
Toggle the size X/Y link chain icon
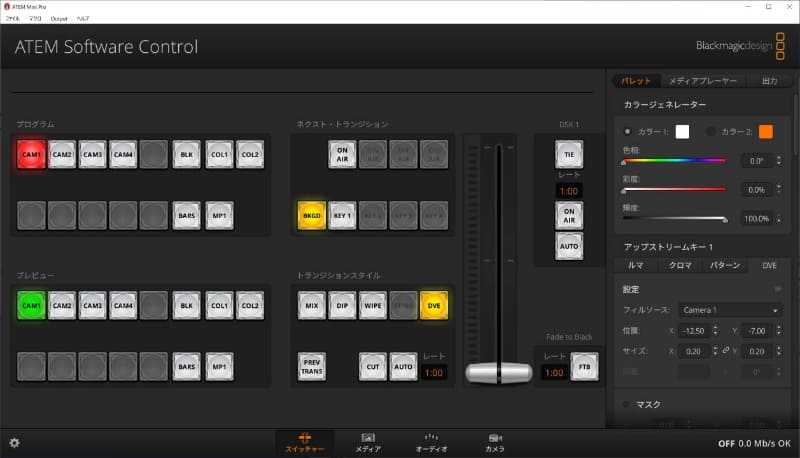click(726, 351)
